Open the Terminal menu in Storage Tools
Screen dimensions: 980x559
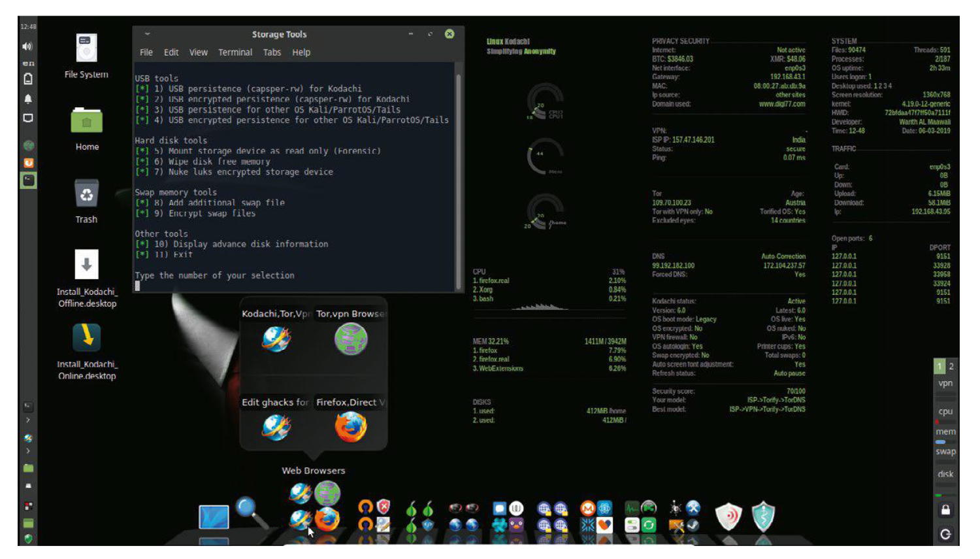[235, 52]
